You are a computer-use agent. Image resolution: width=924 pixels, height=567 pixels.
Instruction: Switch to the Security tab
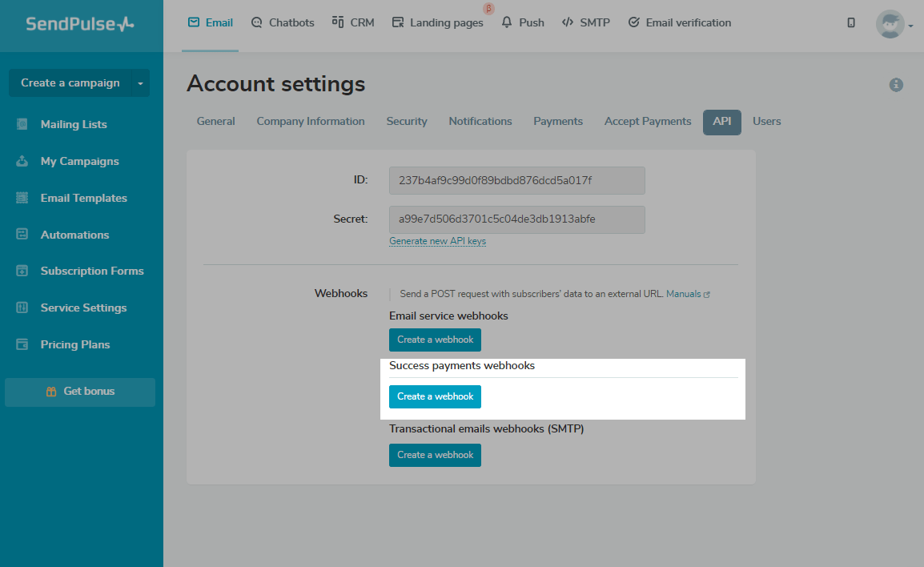(x=407, y=122)
